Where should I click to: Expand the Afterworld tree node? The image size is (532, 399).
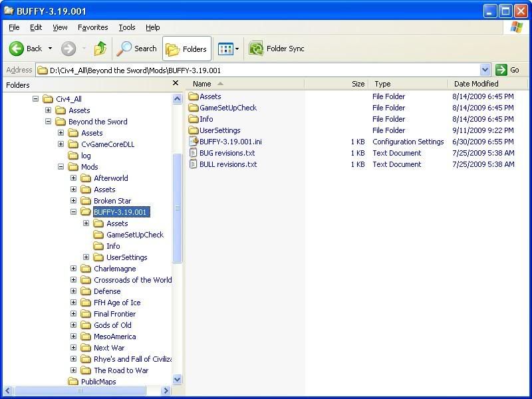click(73, 178)
